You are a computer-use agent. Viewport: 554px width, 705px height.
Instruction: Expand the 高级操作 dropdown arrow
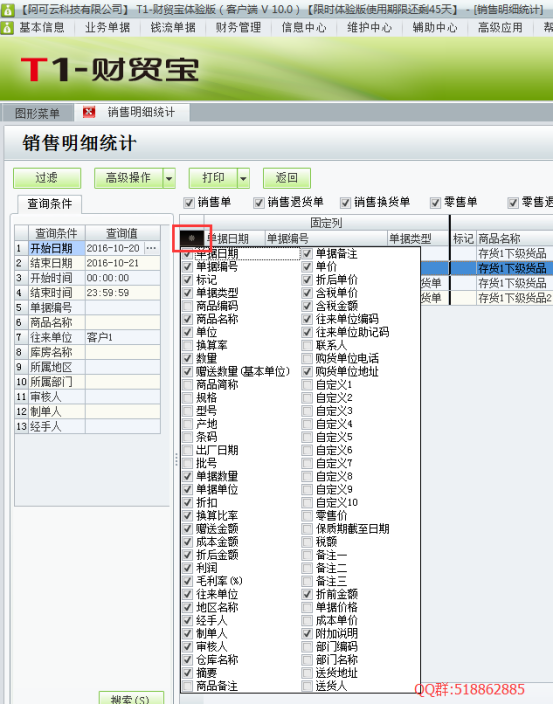pyautogui.click(x=169, y=178)
